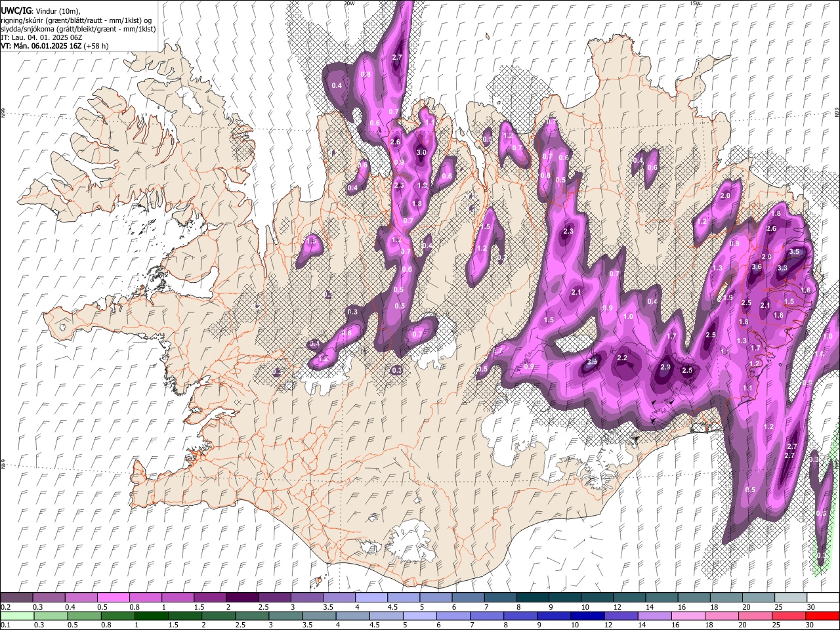Click the '2.2' precipitation value on the map

click(x=623, y=358)
